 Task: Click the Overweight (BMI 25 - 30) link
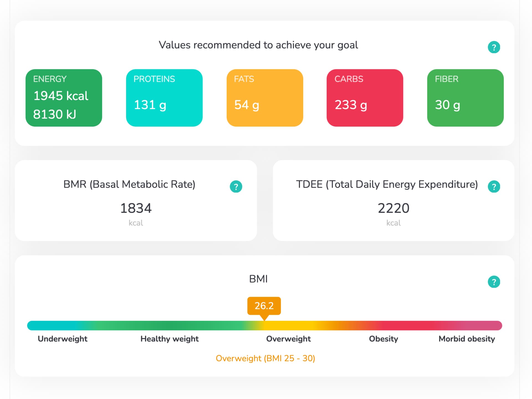point(266,358)
